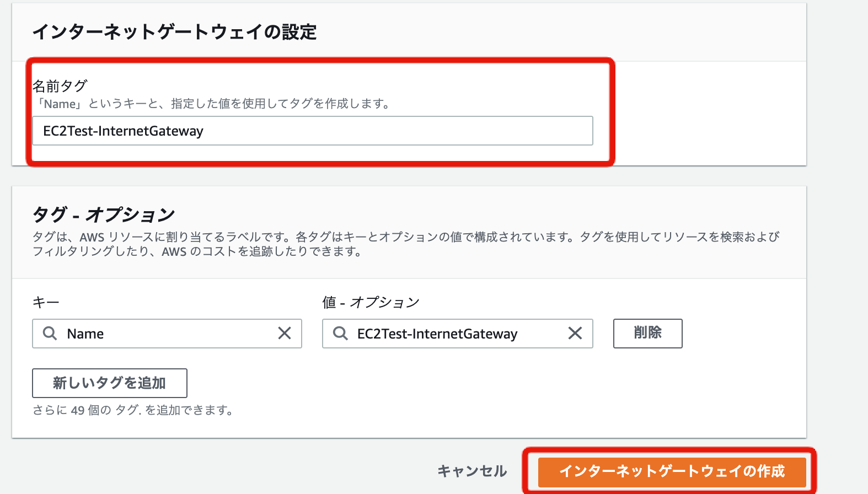Cancel with the キャンセル button
Screen dimensions: 868x494
(x=472, y=471)
